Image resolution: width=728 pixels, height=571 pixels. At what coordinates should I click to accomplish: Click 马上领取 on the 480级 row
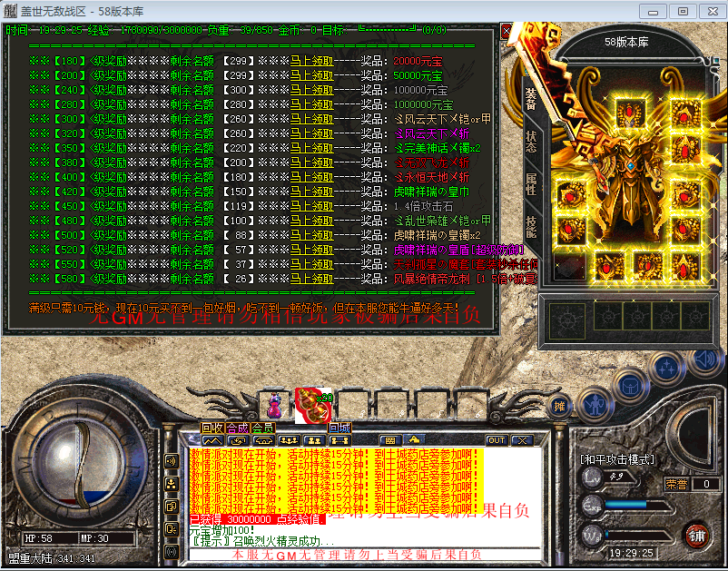312,221
